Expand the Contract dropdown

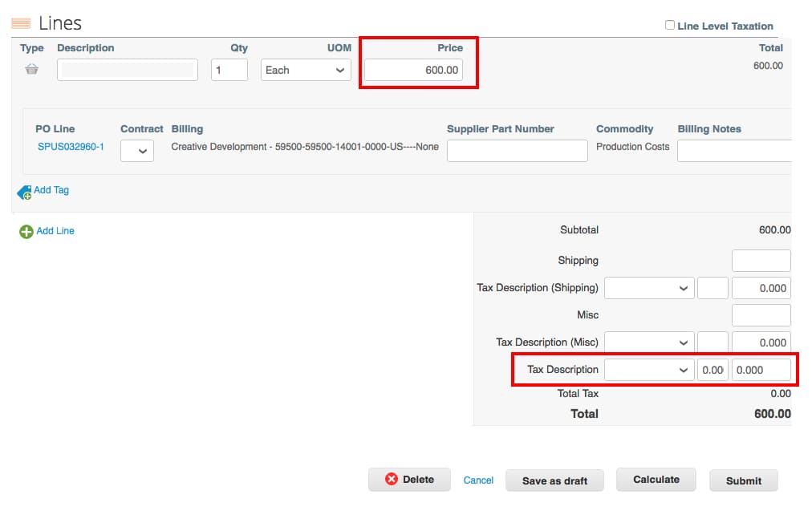pyautogui.click(x=136, y=151)
